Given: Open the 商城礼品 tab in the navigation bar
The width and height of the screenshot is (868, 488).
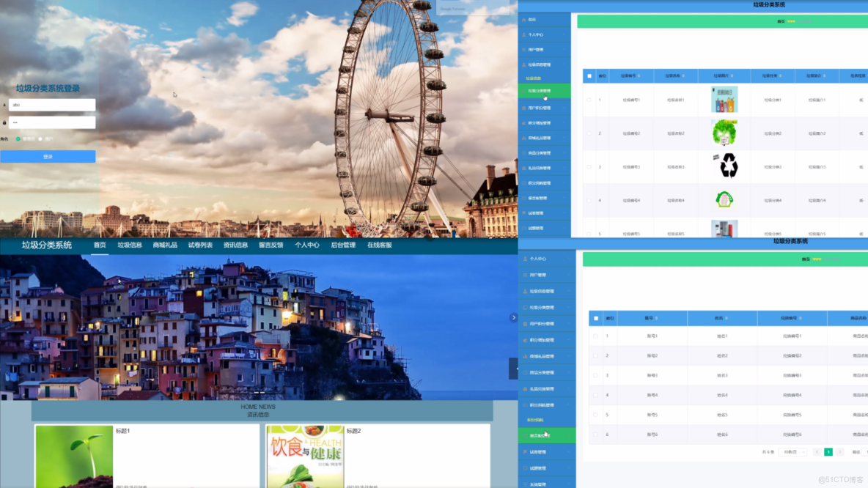Looking at the screenshot, I should tap(165, 245).
